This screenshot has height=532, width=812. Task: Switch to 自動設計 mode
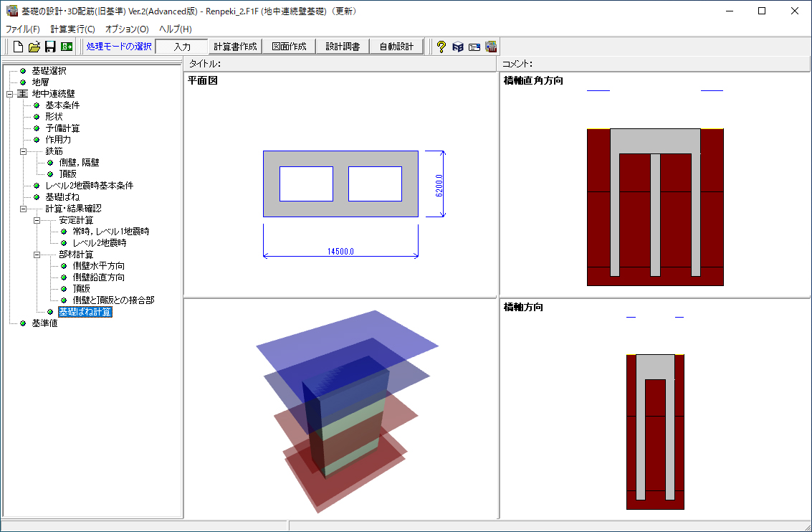point(396,47)
